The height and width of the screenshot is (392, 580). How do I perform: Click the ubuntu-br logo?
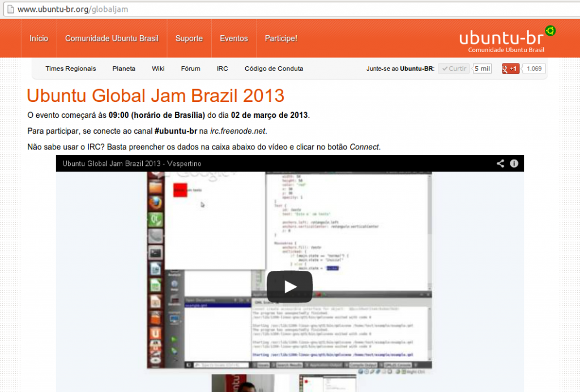point(507,40)
